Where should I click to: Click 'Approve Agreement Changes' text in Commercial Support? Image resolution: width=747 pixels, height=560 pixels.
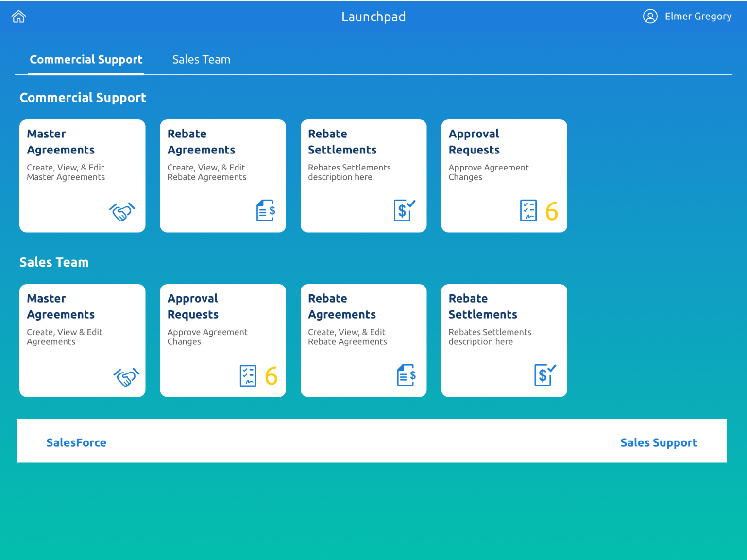(x=489, y=172)
